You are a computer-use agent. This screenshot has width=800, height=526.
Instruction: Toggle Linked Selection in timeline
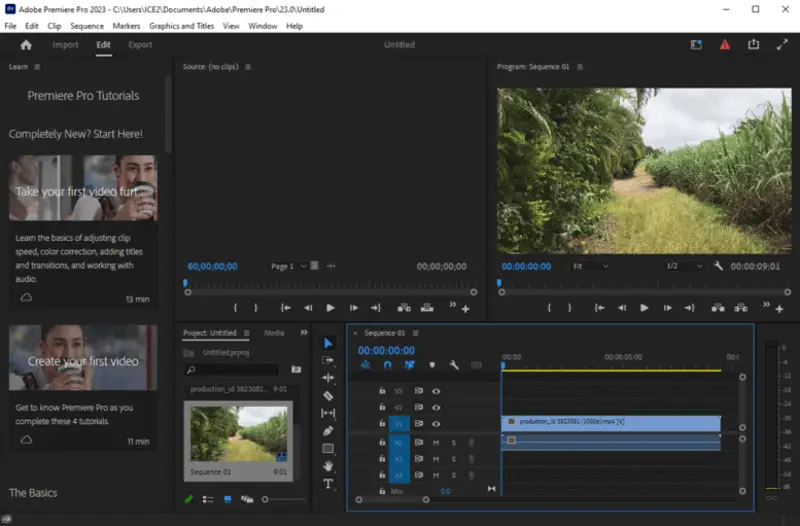click(409, 365)
